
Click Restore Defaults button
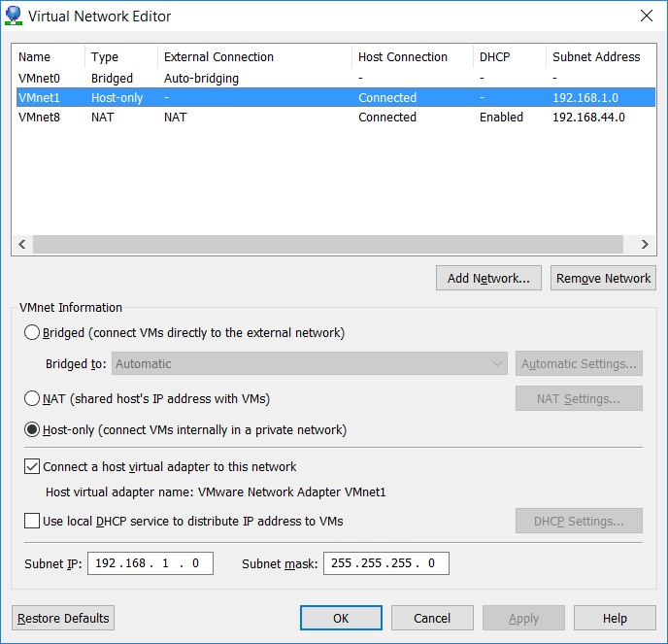tap(63, 618)
